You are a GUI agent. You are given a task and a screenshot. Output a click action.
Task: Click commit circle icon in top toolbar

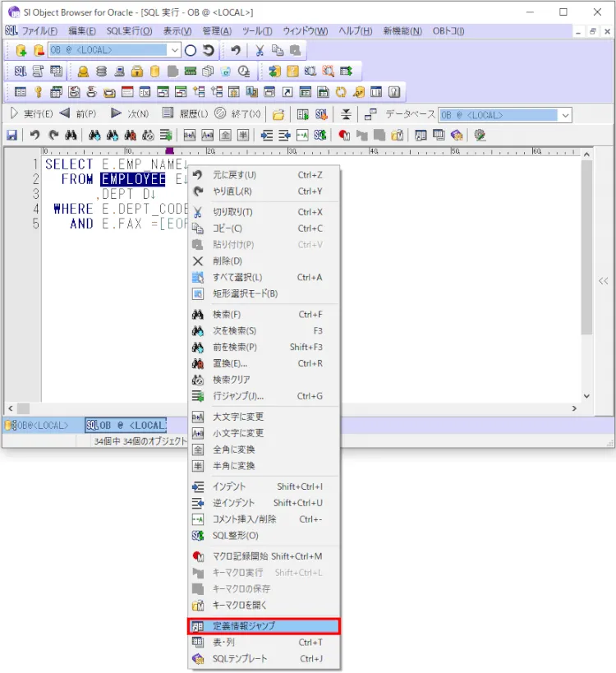(191, 51)
